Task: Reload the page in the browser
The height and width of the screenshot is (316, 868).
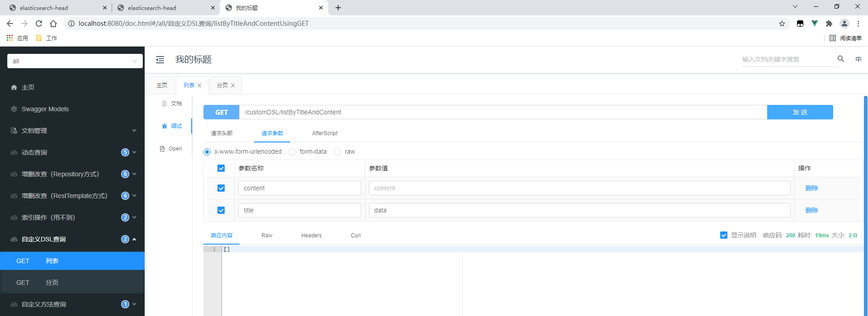Action: pos(39,24)
